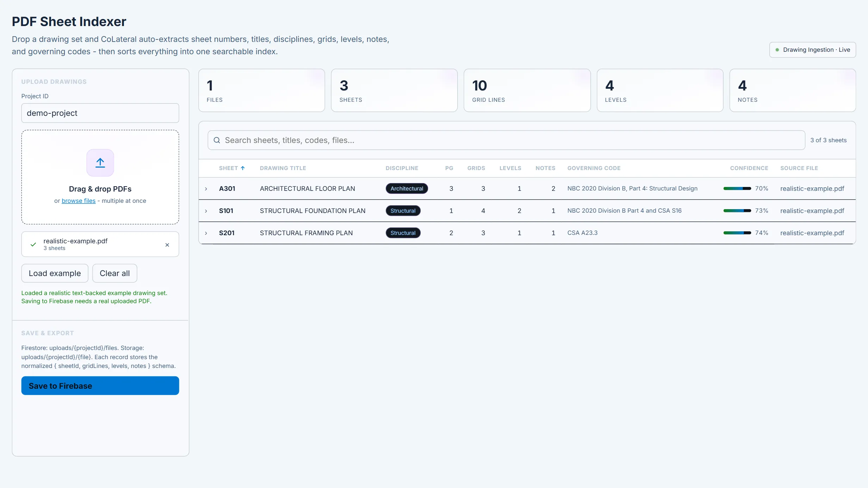Viewport: 868px width, 488px height.
Task: Click the 70% confidence bar for A301
Action: pos(737,188)
